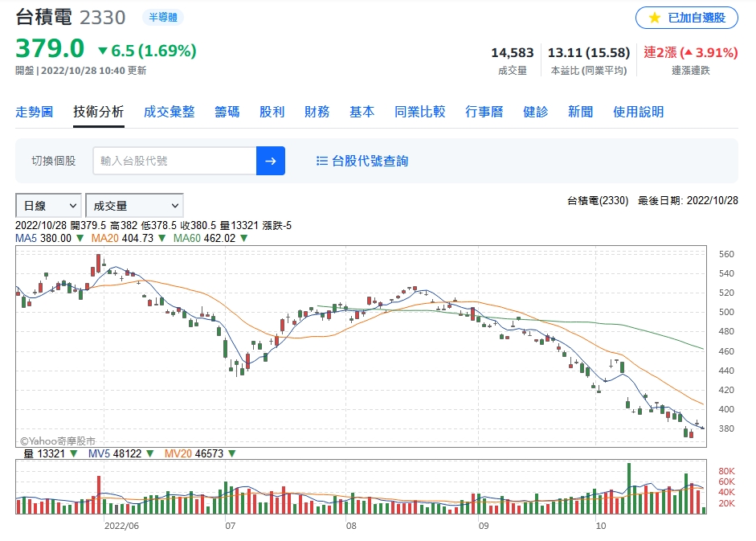The height and width of the screenshot is (541, 756).
Task: Click the 08 month axis label
Action: (351, 526)
